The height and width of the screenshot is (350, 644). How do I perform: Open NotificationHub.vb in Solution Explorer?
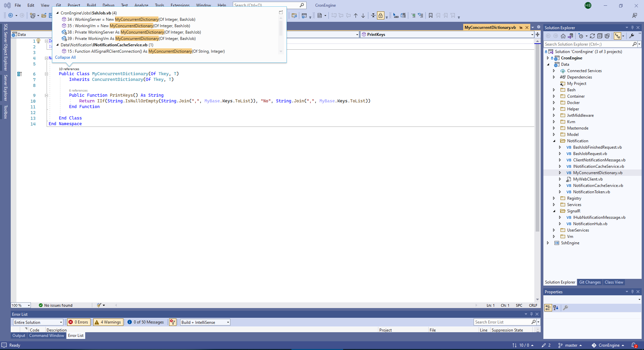coord(590,224)
